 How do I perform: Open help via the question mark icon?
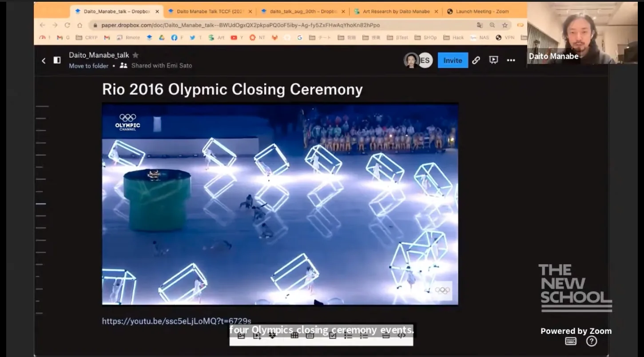(591, 341)
